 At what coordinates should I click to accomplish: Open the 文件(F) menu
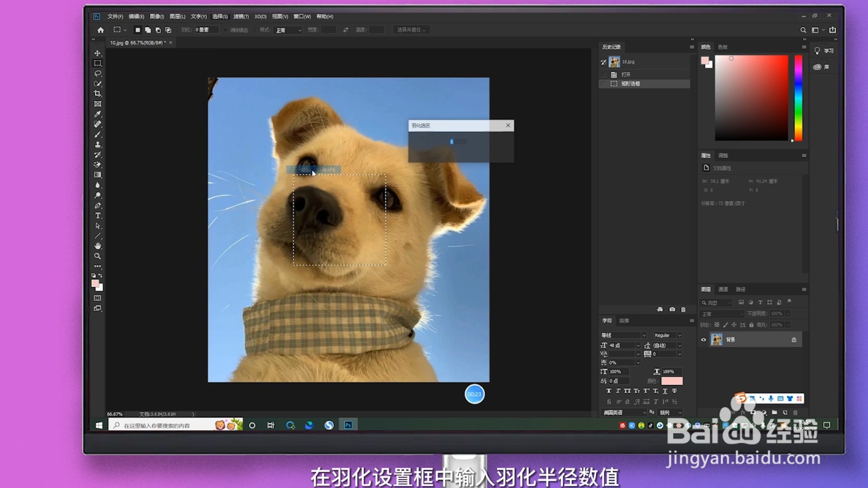(x=115, y=16)
